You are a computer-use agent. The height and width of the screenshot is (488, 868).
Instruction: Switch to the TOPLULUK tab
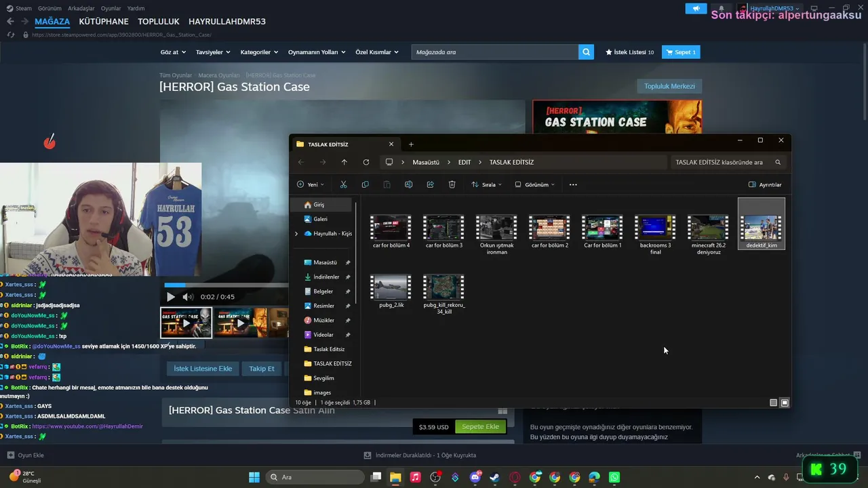pyautogui.click(x=159, y=22)
